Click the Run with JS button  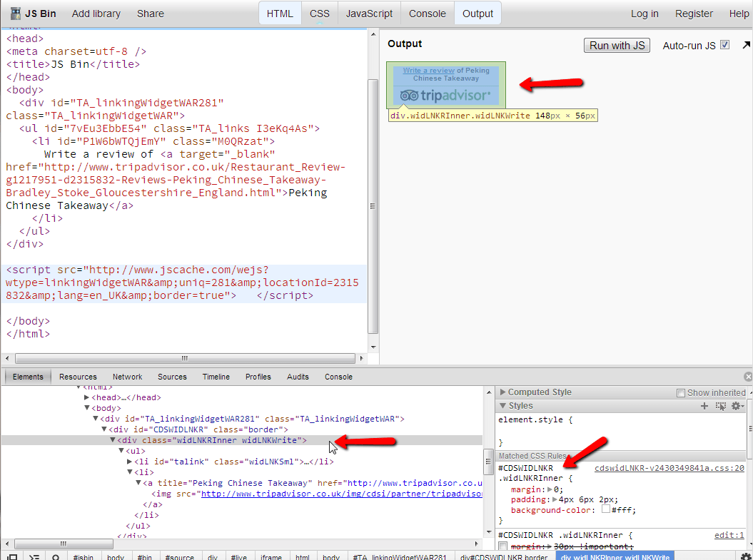tap(617, 45)
